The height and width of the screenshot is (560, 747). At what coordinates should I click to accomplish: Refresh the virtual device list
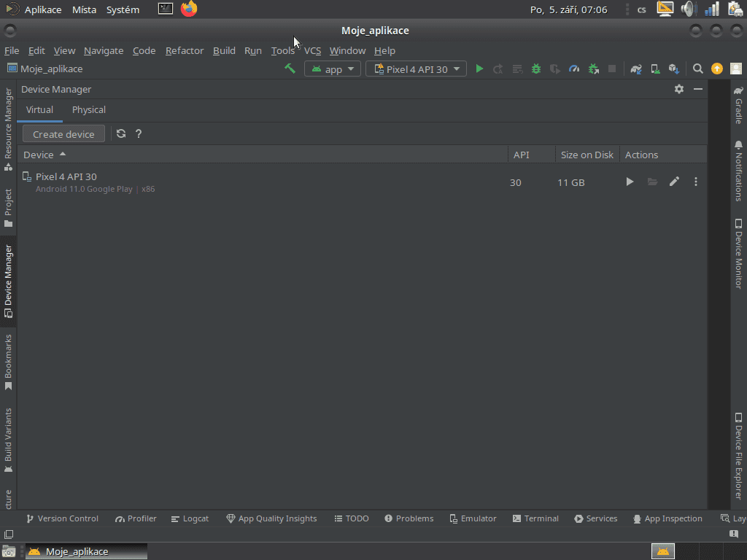click(x=121, y=133)
